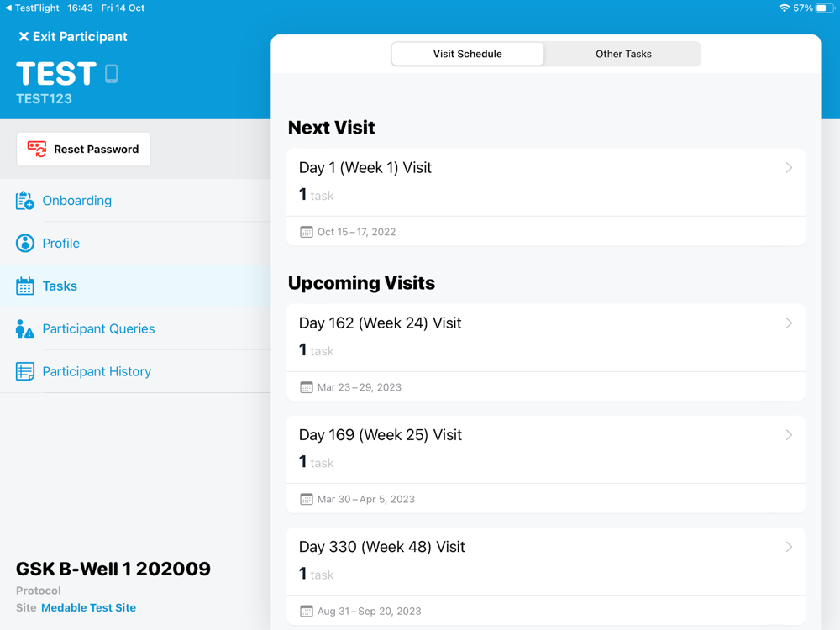Tap calendar icon next to Mar 23–29, 2023
840x630 pixels.
click(306, 387)
